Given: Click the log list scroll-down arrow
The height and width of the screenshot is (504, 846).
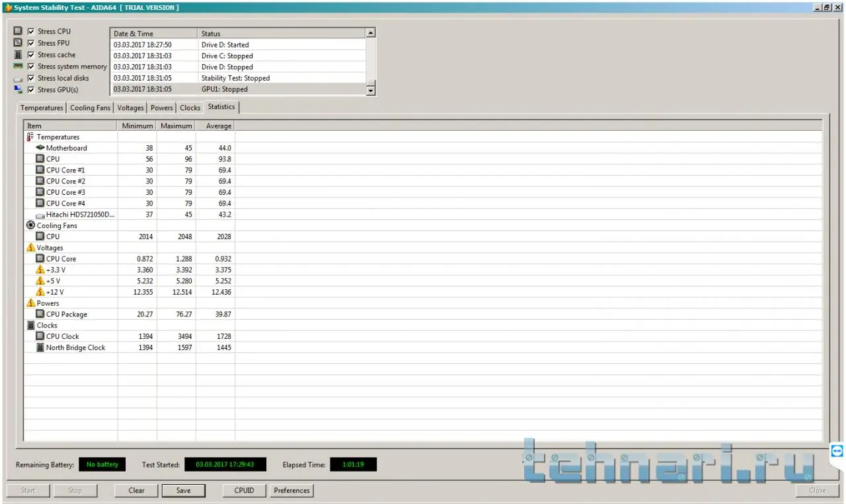Looking at the screenshot, I should click(x=371, y=90).
